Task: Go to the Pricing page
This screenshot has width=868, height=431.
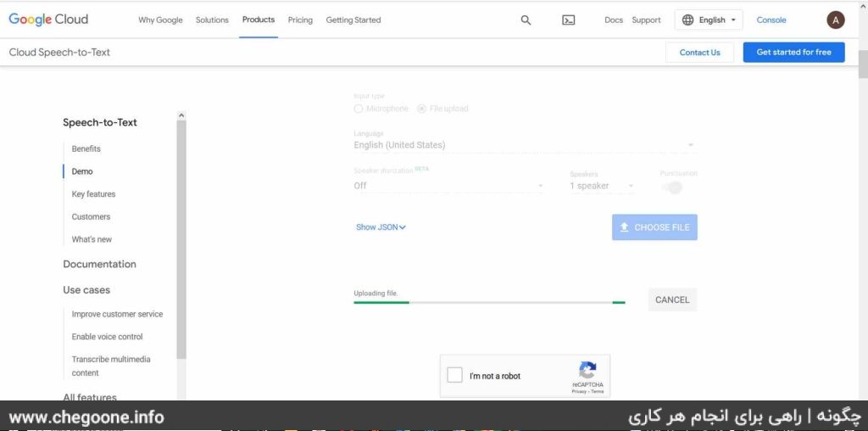Action: tap(300, 20)
